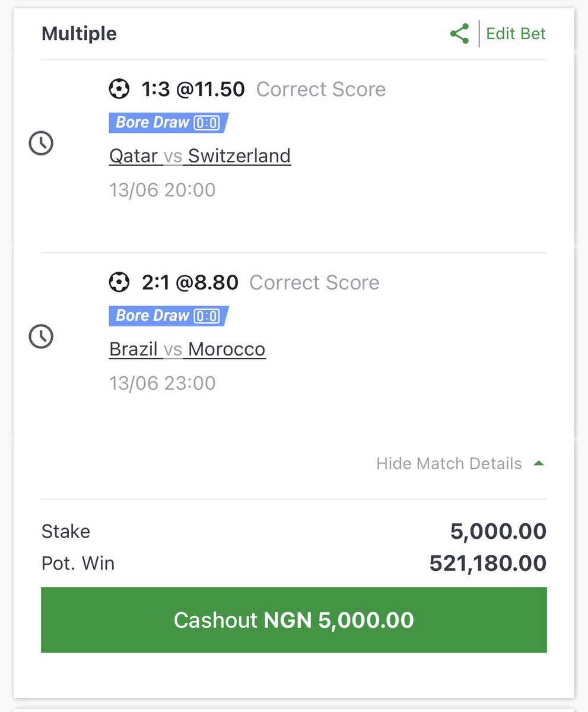Click the Bore Draw badge under 2:1 selection
Image resolution: width=588 pixels, height=712 pixels.
point(169,316)
